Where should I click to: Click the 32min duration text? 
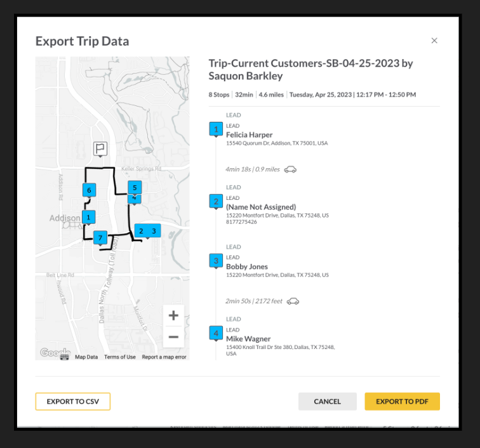(244, 95)
